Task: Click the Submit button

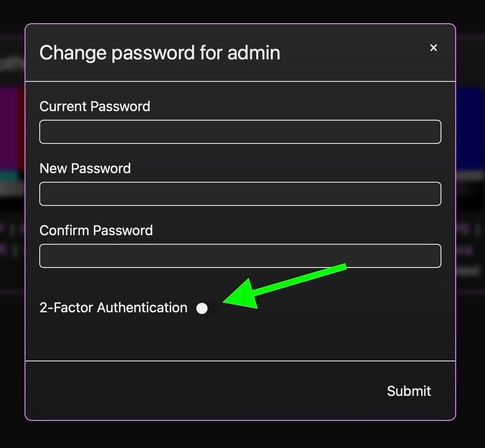Action: tap(408, 391)
